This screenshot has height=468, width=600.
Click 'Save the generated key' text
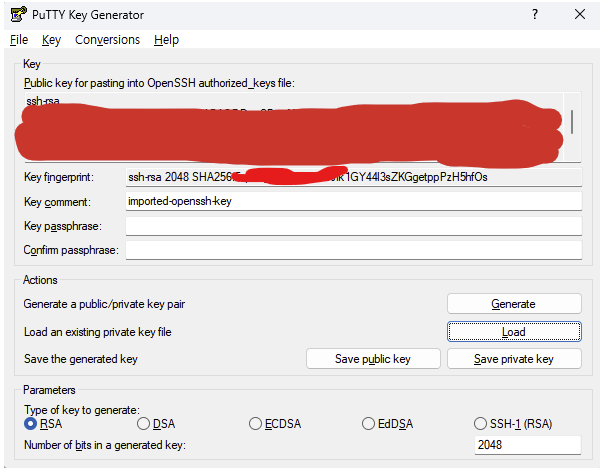(81, 359)
